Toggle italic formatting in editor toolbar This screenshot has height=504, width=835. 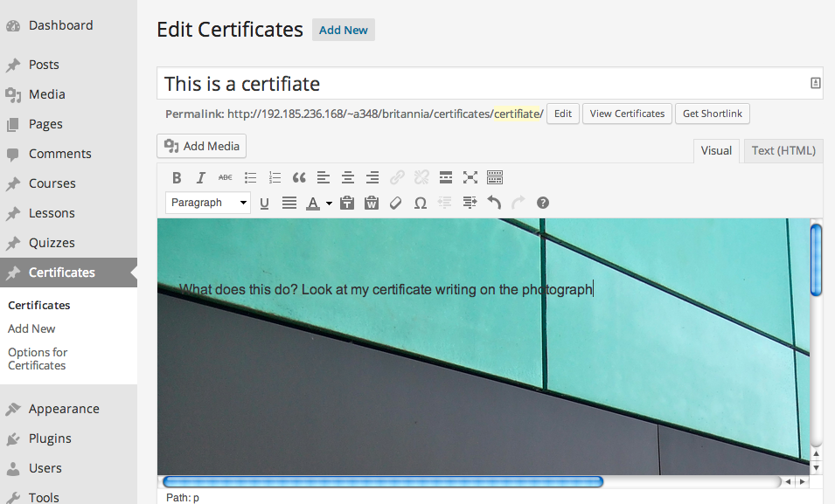201,177
